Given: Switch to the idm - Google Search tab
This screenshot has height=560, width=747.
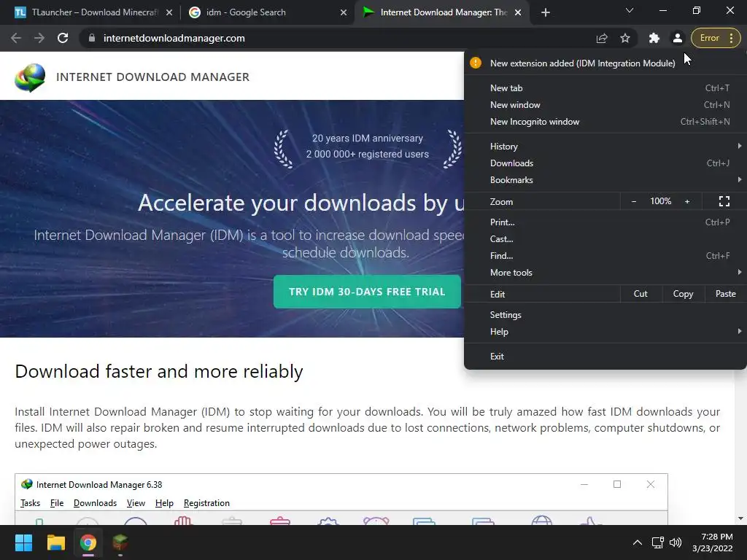Looking at the screenshot, I should (267, 12).
